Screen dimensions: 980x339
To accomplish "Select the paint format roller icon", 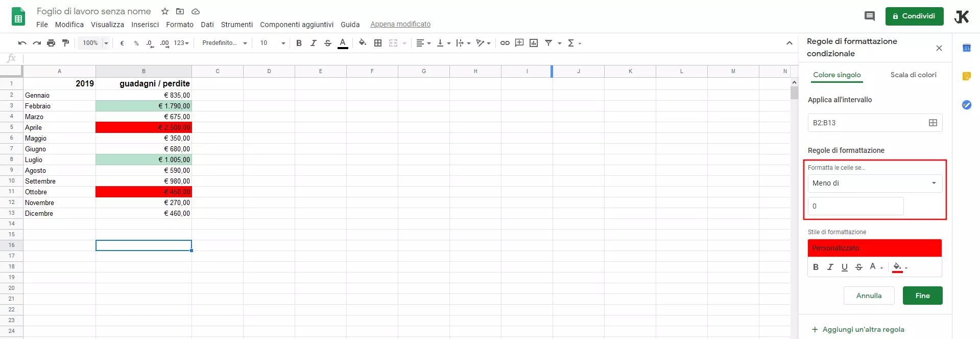I will click(65, 43).
